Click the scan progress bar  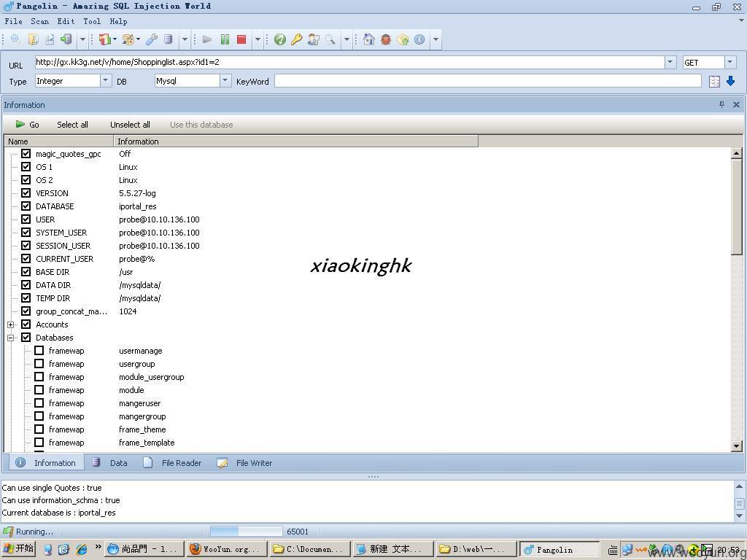pos(246,531)
